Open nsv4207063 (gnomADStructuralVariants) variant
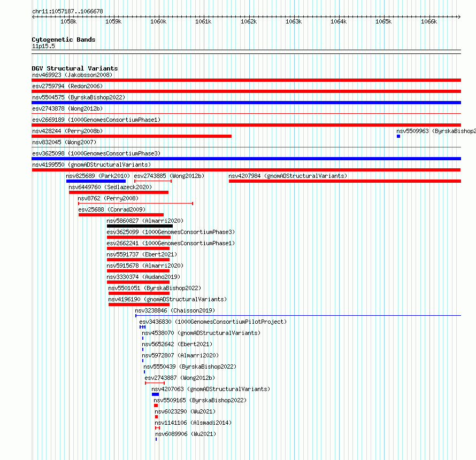476x460 pixels. click(x=211, y=389)
